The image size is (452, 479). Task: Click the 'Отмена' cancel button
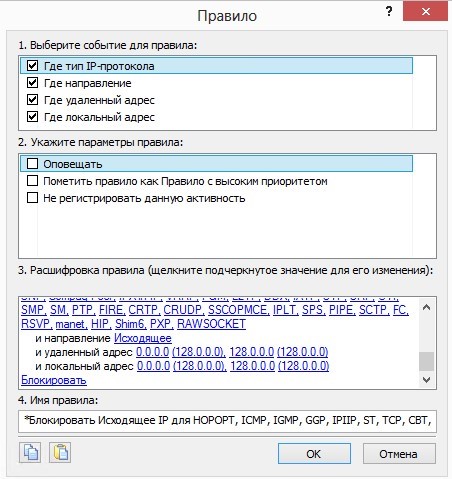point(399,454)
